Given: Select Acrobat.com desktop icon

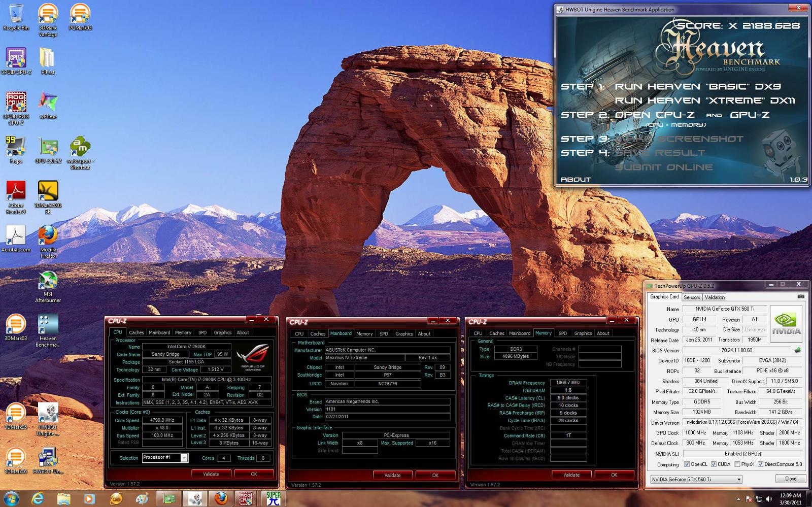Looking at the screenshot, I should [16, 239].
